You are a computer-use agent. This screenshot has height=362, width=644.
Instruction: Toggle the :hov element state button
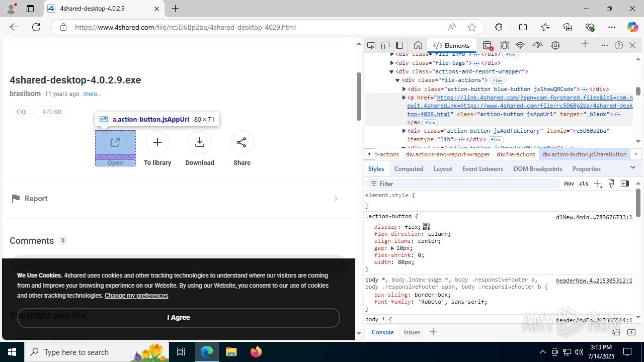tap(569, 184)
